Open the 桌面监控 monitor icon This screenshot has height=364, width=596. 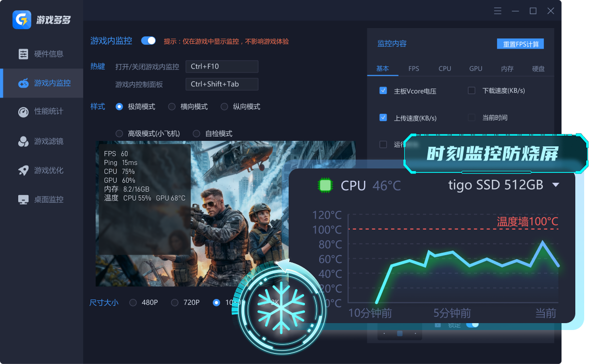point(24,199)
